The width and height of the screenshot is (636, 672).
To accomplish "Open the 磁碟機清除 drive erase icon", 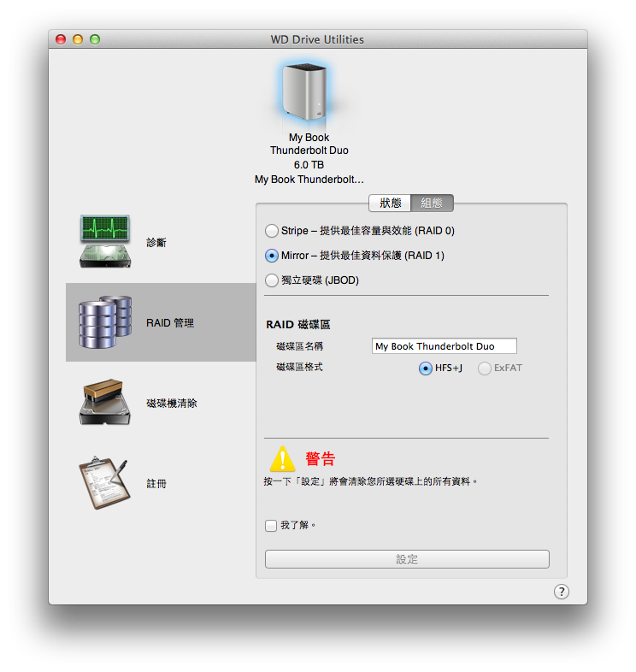I will [106, 403].
